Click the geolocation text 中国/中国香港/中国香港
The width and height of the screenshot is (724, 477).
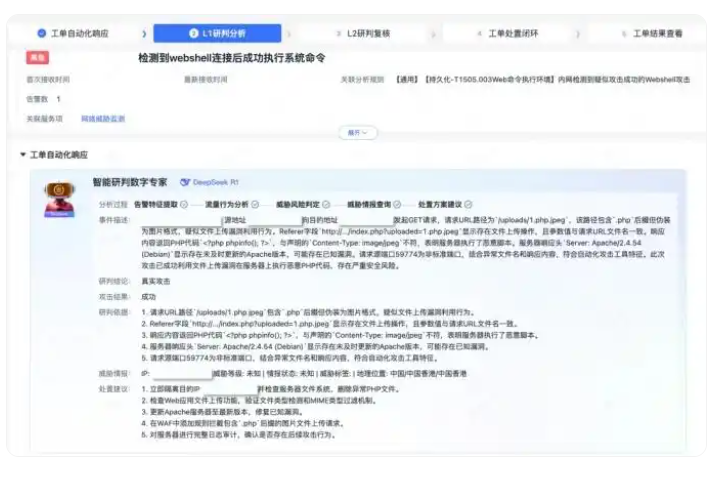pyautogui.click(x=428, y=374)
